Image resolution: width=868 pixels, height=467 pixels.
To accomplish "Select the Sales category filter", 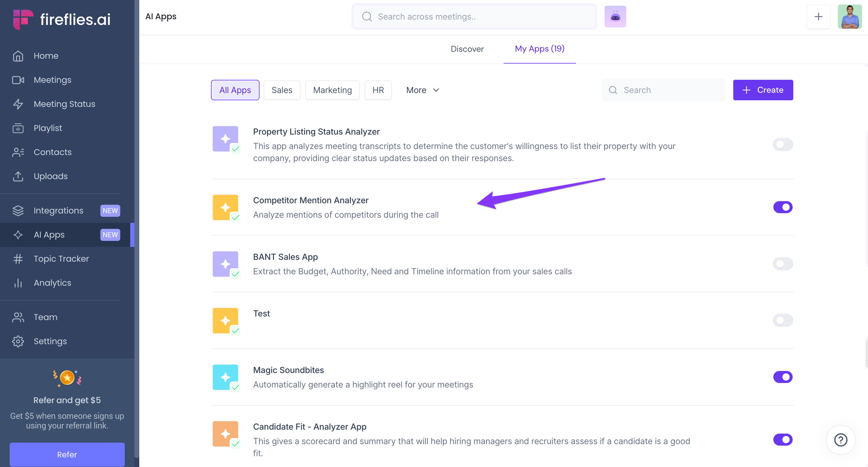I will 282,90.
